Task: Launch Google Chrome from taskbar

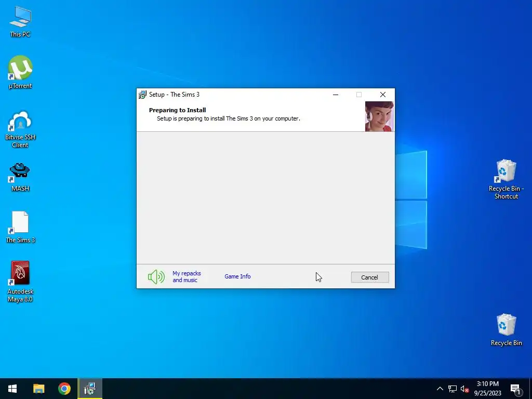Action: pos(64,389)
